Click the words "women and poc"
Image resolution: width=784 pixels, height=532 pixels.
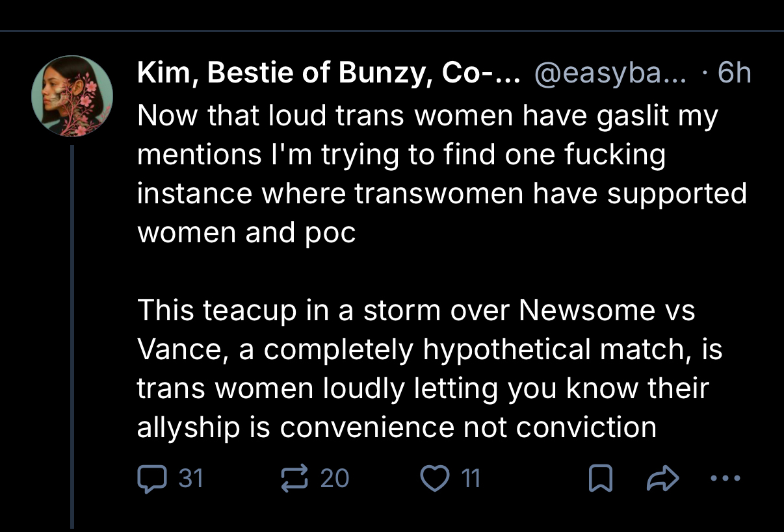point(247,233)
